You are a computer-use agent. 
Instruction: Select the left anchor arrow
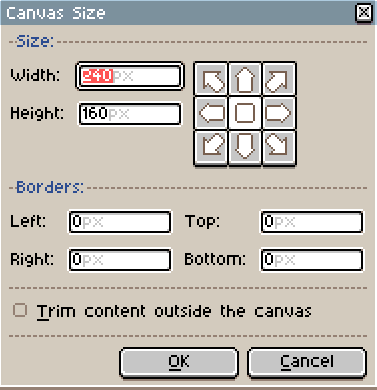211,113
